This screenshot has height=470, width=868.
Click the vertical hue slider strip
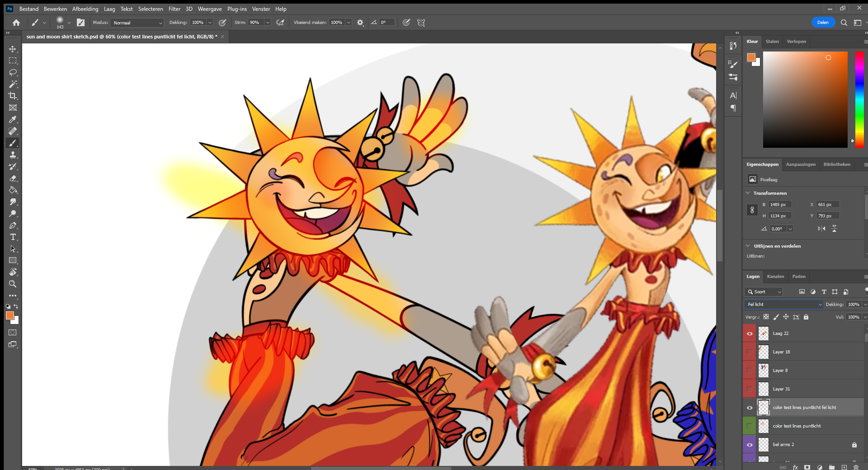coord(859,99)
